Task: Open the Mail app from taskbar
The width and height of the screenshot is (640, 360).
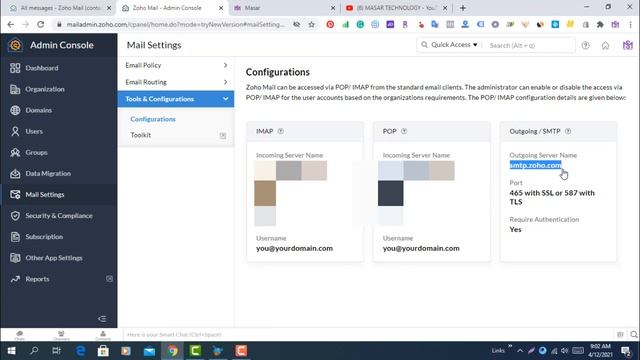Action: 149,351
